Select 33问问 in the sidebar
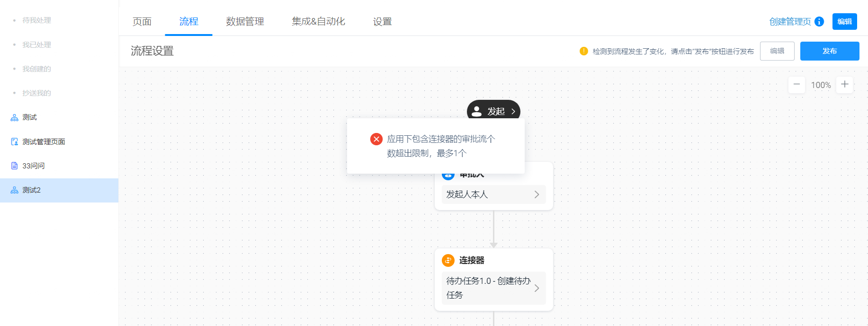Viewport: 868px width, 326px height. point(59,166)
